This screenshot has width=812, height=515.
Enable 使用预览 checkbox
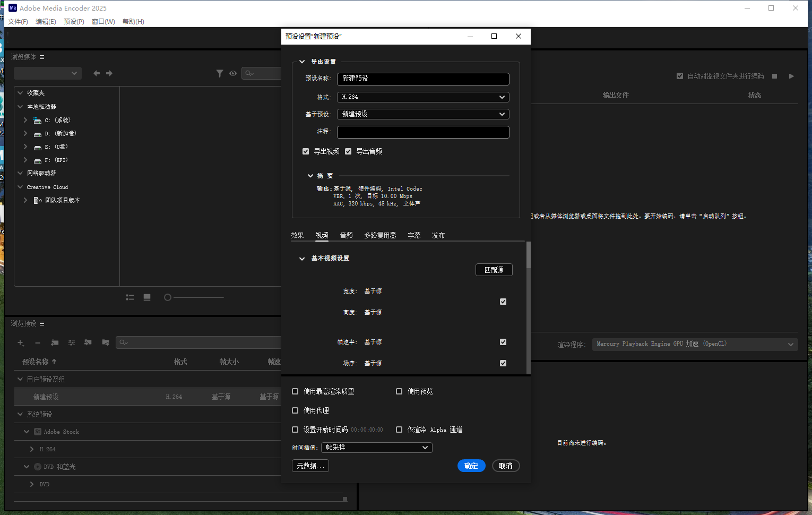pos(399,391)
